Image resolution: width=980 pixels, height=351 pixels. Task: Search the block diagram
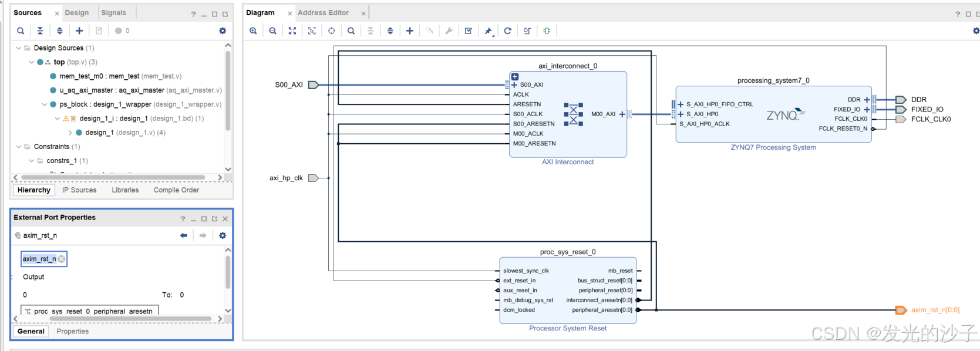351,31
